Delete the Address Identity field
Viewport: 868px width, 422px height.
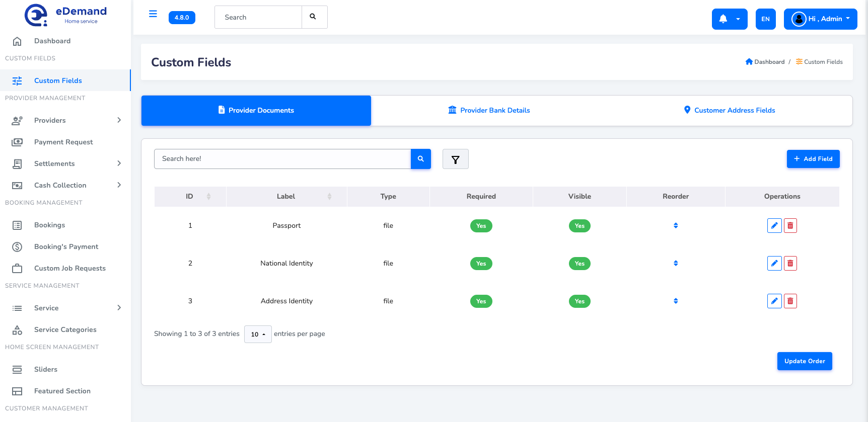click(x=790, y=301)
